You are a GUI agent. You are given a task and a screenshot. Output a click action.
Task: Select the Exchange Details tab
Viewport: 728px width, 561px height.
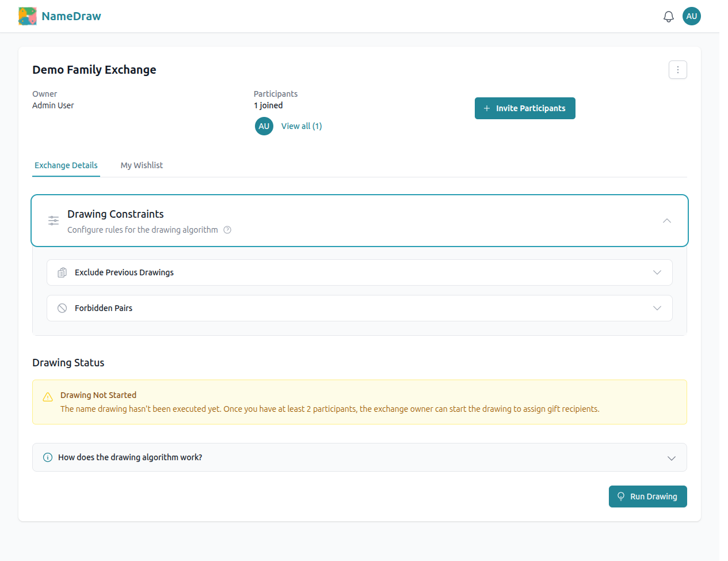tap(66, 165)
